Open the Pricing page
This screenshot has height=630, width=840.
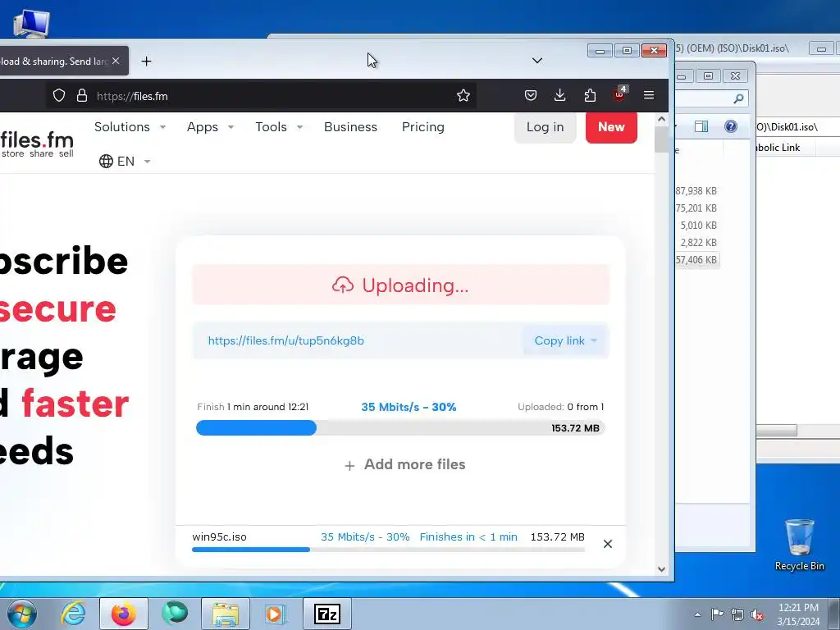(x=423, y=127)
